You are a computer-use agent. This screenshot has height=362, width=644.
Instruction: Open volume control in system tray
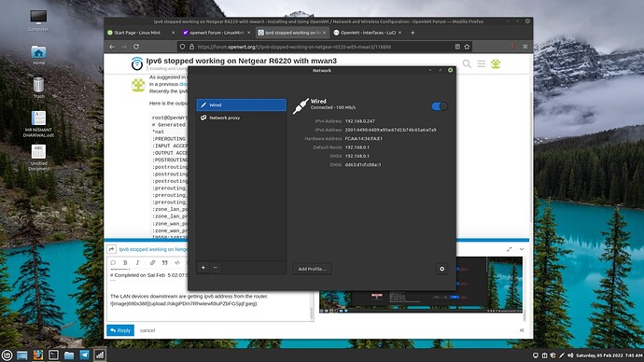coord(570,355)
